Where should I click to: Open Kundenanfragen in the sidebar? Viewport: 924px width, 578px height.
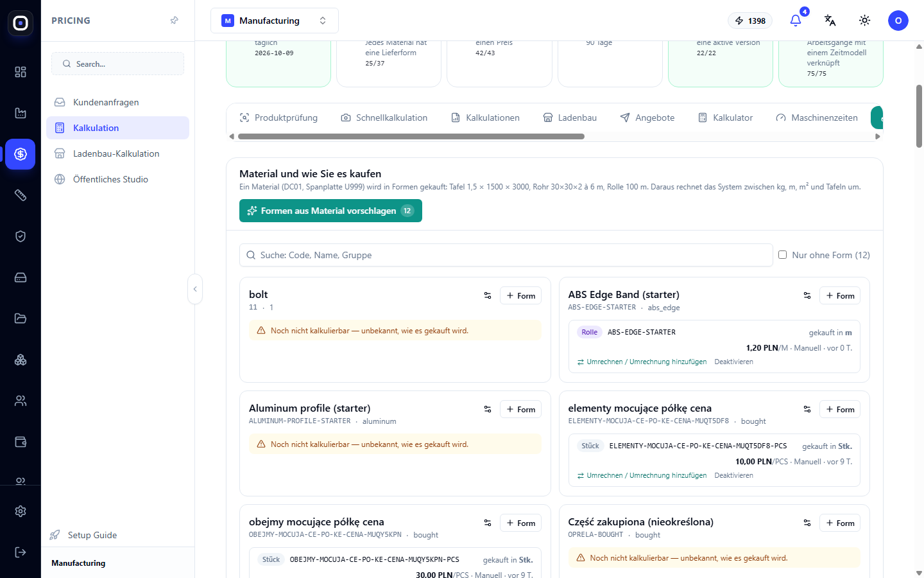click(x=117, y=102)
